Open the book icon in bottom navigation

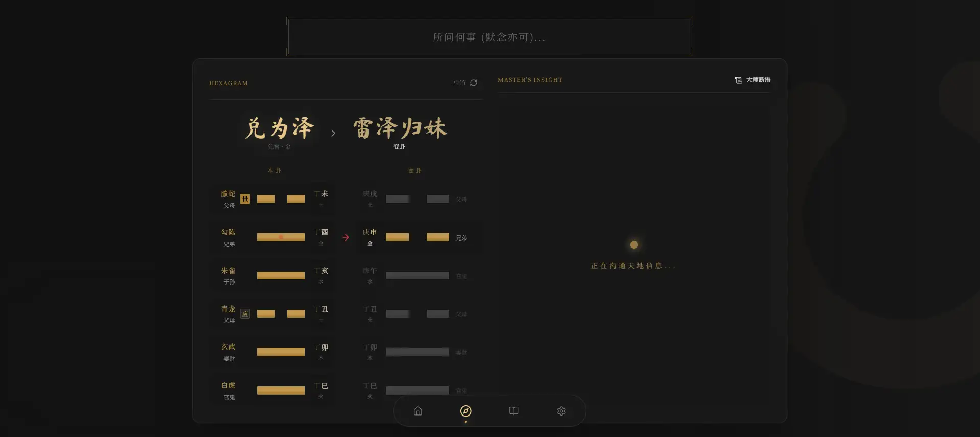pos(514,411)
